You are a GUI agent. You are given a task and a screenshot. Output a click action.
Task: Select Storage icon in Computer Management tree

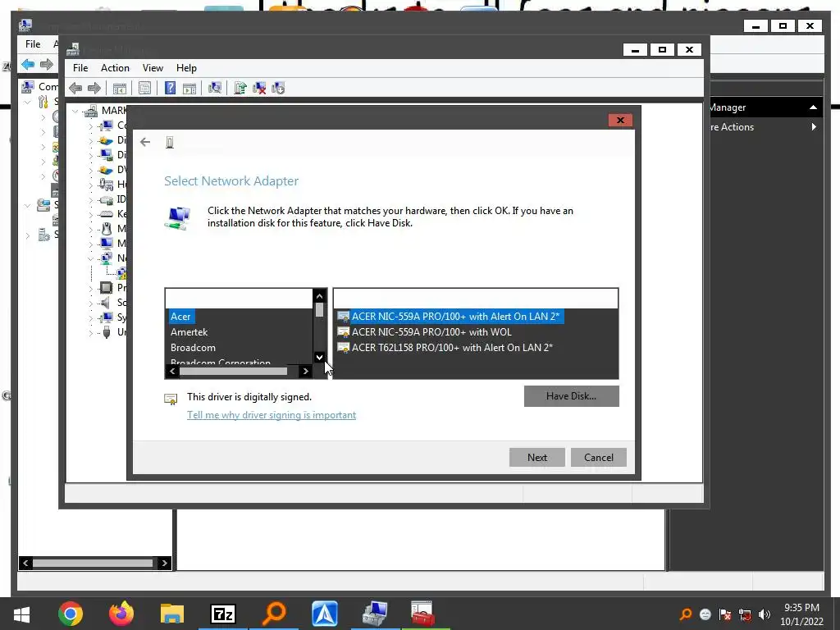pyautogui.click(x=43, y=204)
